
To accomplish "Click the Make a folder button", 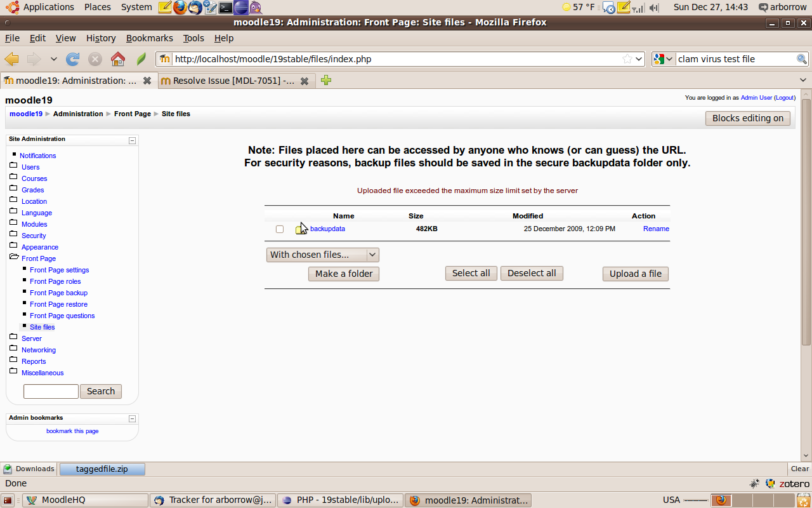I will pos(344,274).
